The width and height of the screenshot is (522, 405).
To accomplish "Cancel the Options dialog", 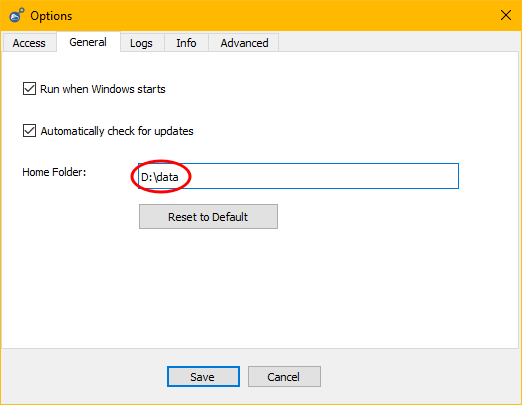I will 284,377.
